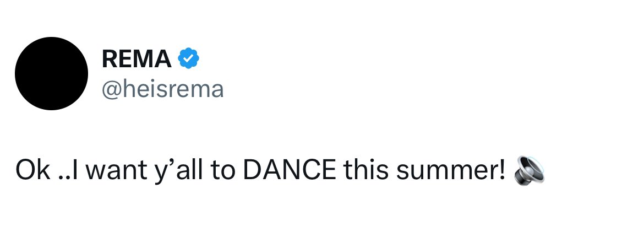This screenshot has height=226, width=644.
Task: Click the exclamation mark after summer
Action: [503, 170]
